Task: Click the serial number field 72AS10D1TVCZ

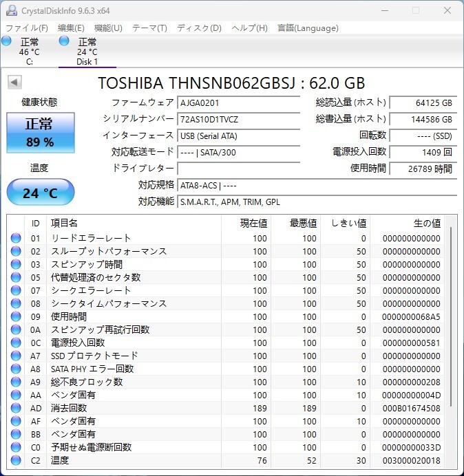Action: [x=238, y=119]
